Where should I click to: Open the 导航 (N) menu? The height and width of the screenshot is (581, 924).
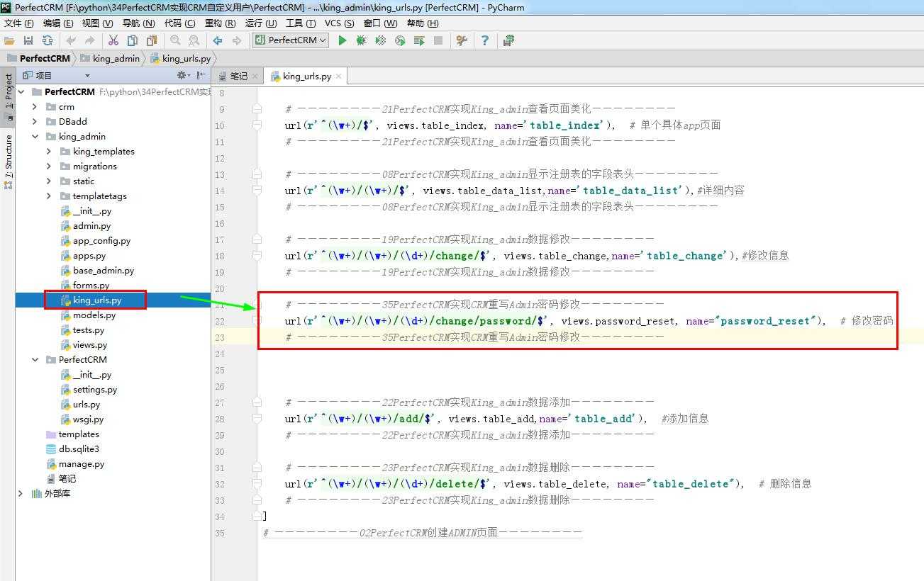coord(138,23)
